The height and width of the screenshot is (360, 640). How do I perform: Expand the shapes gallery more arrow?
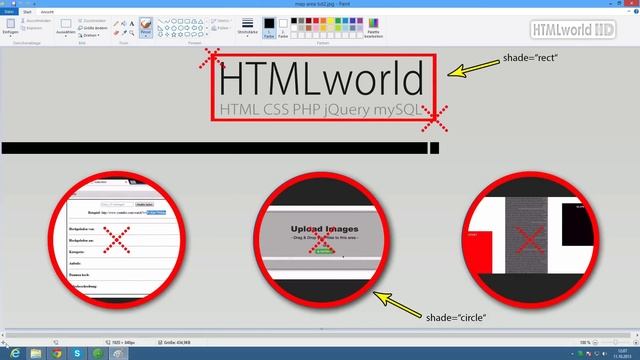(x=207, y=35)
